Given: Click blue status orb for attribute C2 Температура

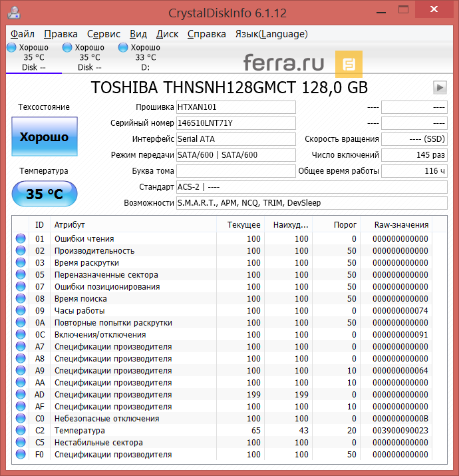Looking at the screenshot, I should click(x=21, y=431).
